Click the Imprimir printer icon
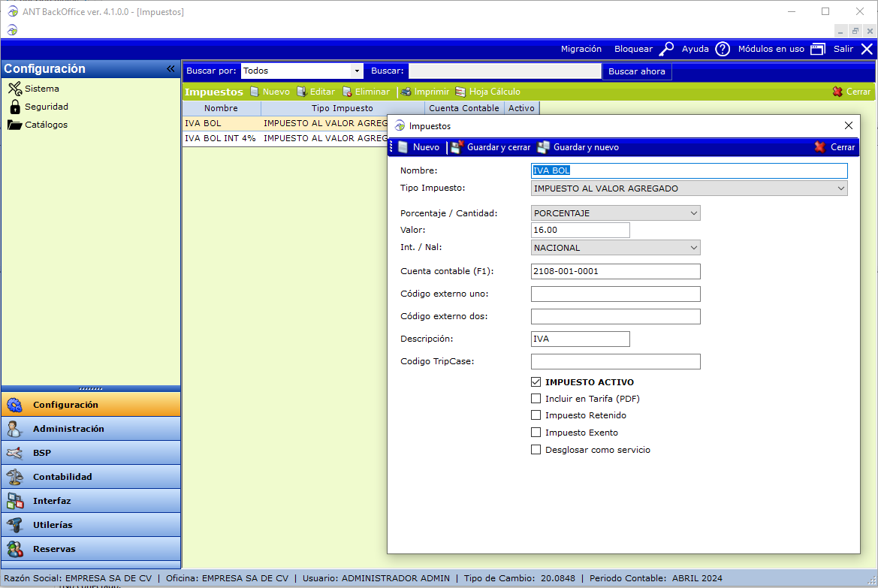This screenshot has width=878, height=588. pyautogui.click(x=406, y=92)
